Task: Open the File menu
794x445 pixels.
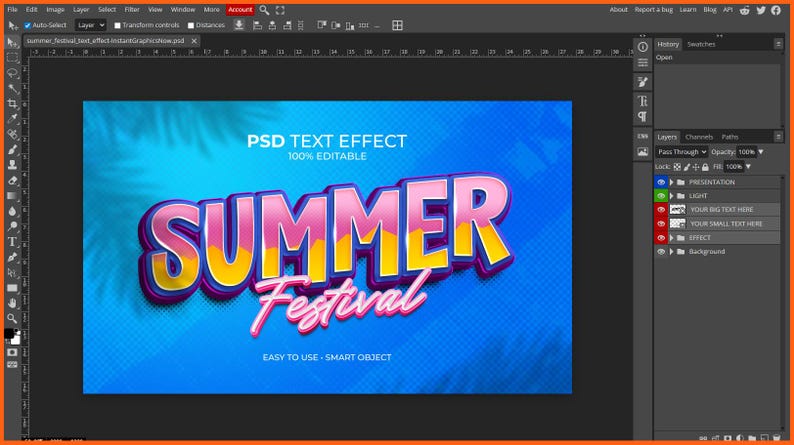Action: coord(12,10)
